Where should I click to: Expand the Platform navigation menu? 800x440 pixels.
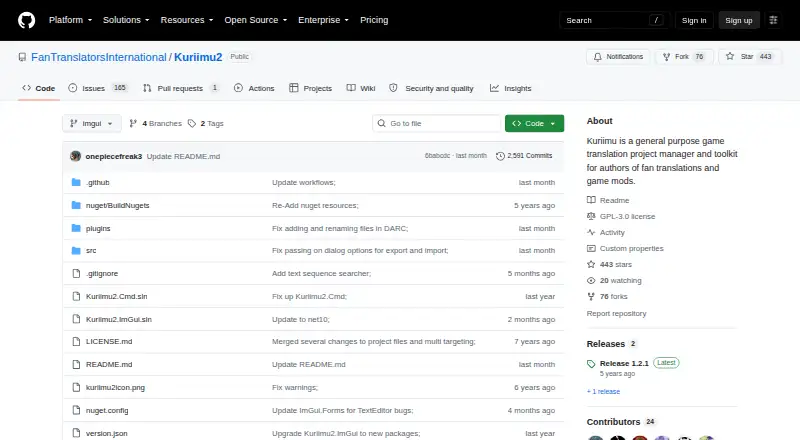(x=70, y=20)
